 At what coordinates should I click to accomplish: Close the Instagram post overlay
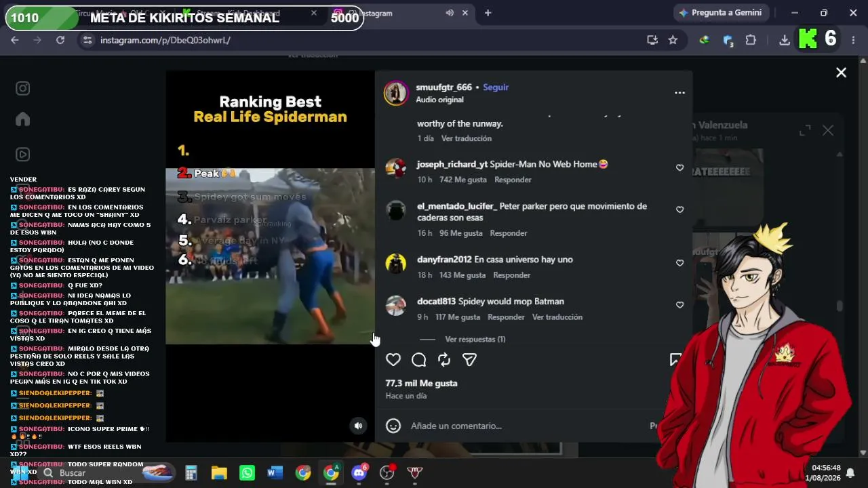click(841, 73)
